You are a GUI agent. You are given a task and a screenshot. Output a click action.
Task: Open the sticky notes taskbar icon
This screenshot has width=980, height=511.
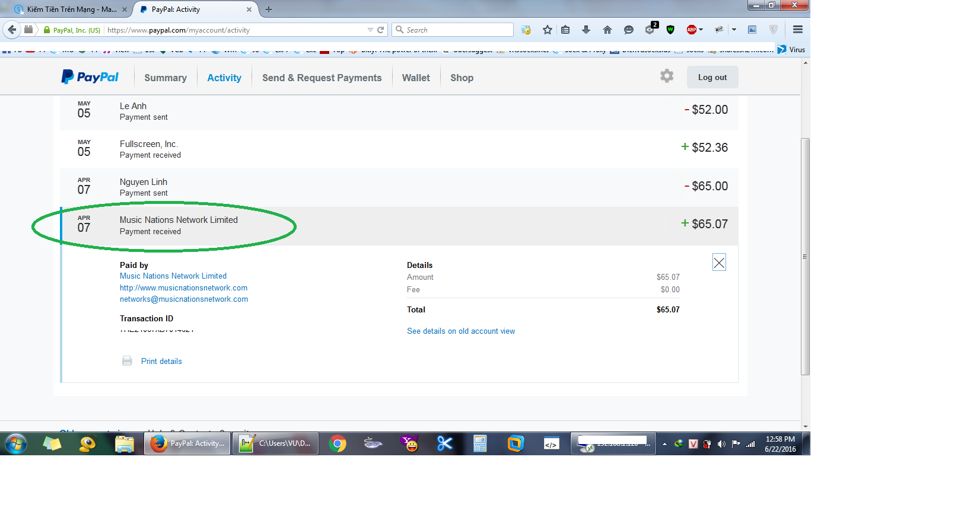tap(52, 443)
